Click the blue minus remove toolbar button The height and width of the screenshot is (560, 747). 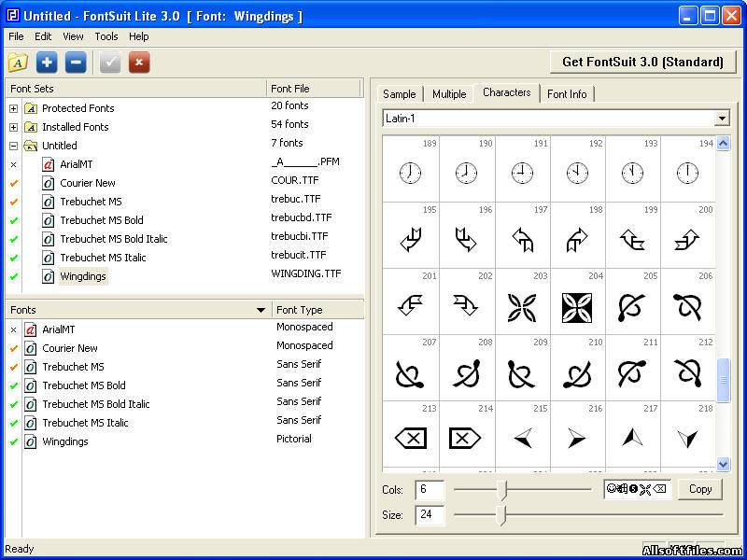[x=76, y=63]
